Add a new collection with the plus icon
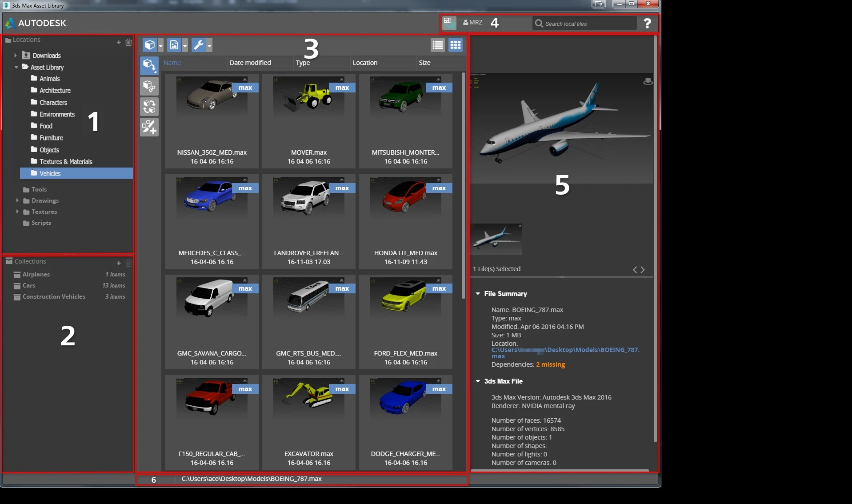 [119, 263]
